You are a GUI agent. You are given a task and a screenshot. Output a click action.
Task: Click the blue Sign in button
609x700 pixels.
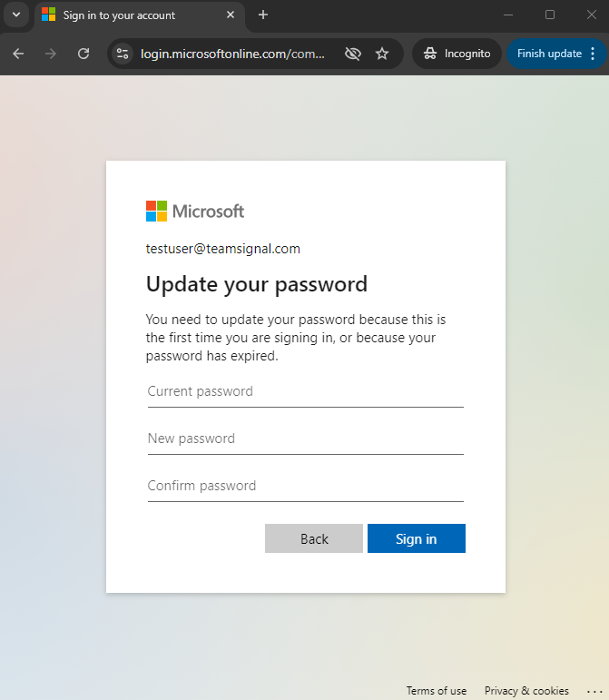417,538
